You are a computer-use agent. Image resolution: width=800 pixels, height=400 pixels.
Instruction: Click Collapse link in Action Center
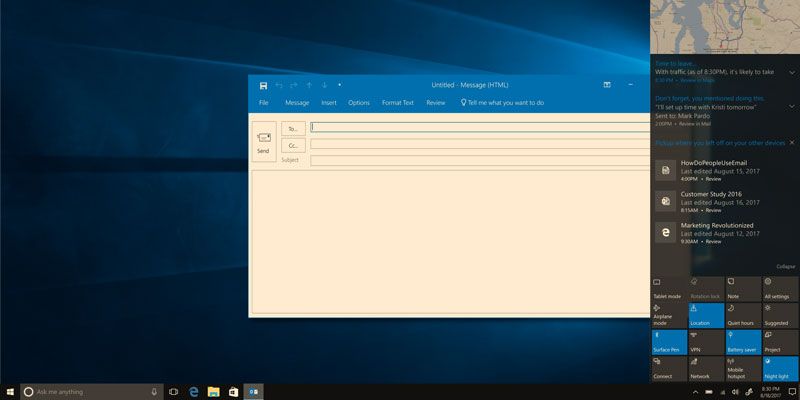click(786, 266)
